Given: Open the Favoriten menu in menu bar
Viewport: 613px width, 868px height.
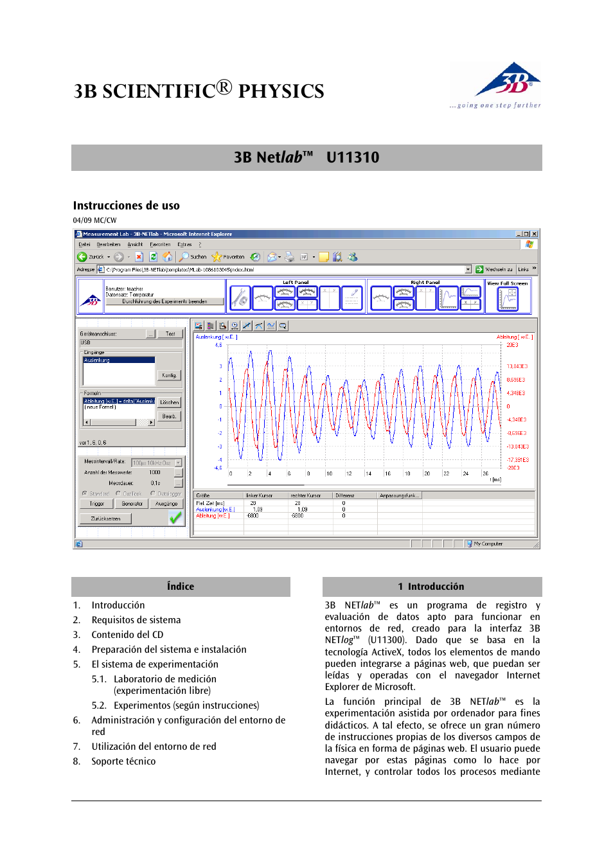Looking at the screenshot, I should coord(160,244).
